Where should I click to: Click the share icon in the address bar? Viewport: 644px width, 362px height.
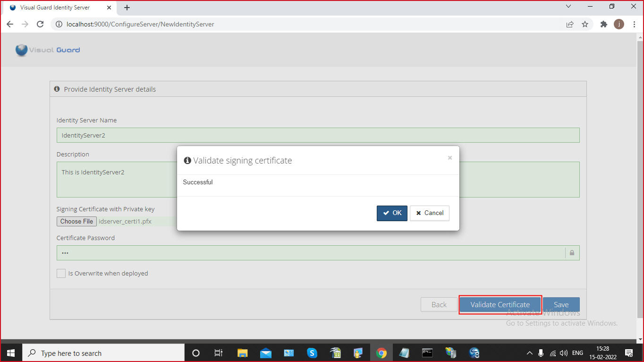tap(570, 24)
